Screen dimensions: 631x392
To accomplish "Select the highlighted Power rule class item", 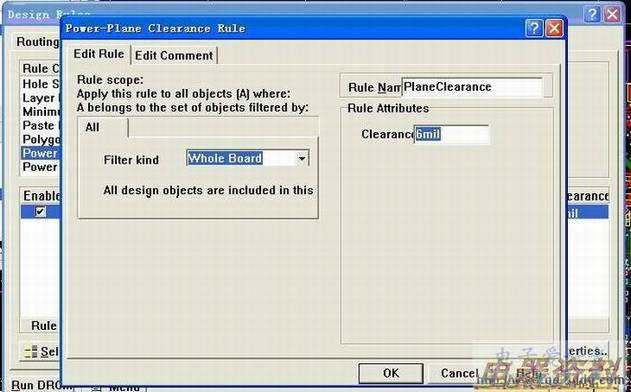I will pos(40,153).
